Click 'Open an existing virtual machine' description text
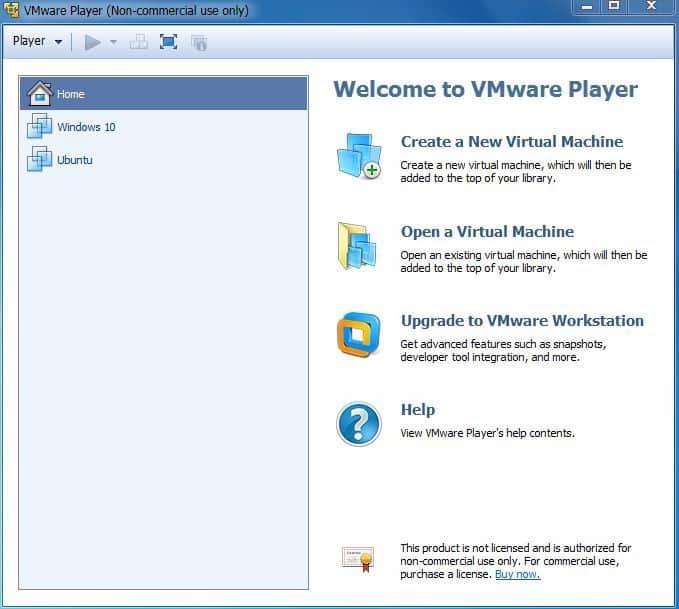This screenshot has width=679, height=609. [x=479, y=255]
